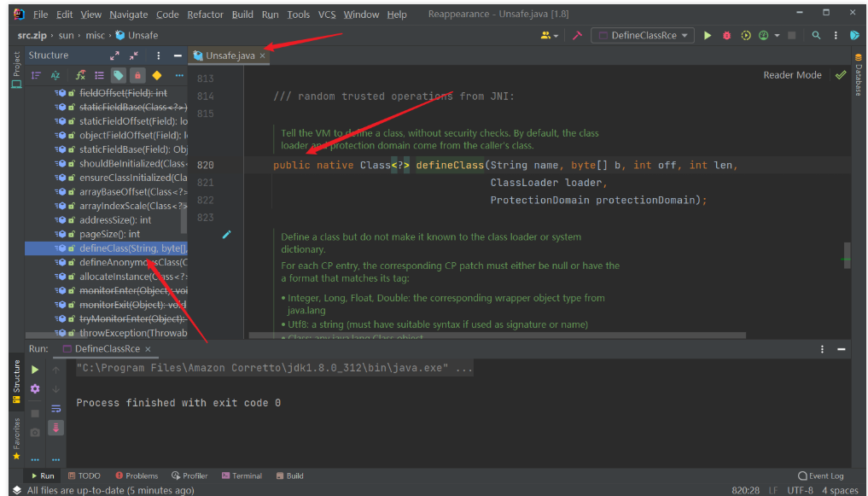Rerun DefineClassRce in the Run panel
The image size is (868, 496).
35,370
